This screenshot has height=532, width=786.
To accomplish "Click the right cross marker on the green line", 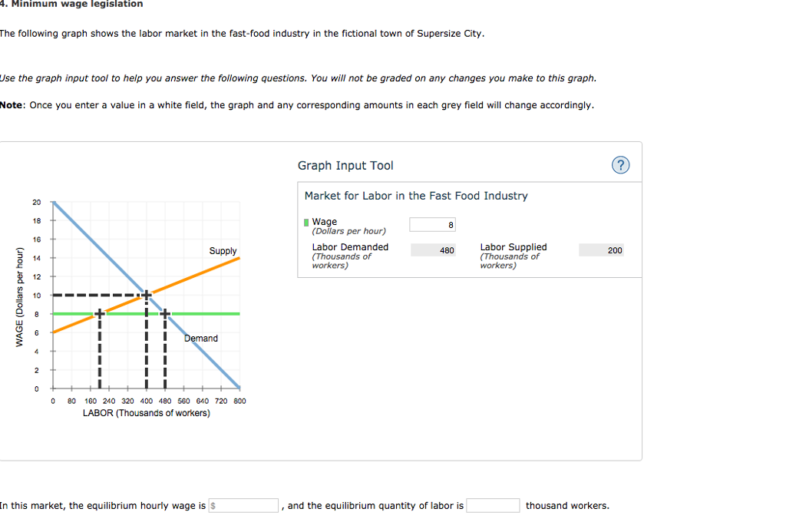I will (x=163, y=313).
